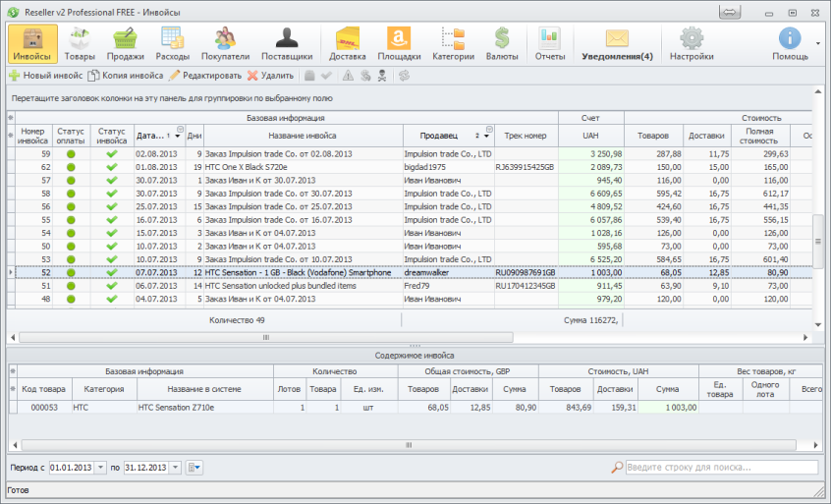This screenshot has height=504, width=831.
Task: Open the Товары section
Action: (x=80, y=44)
